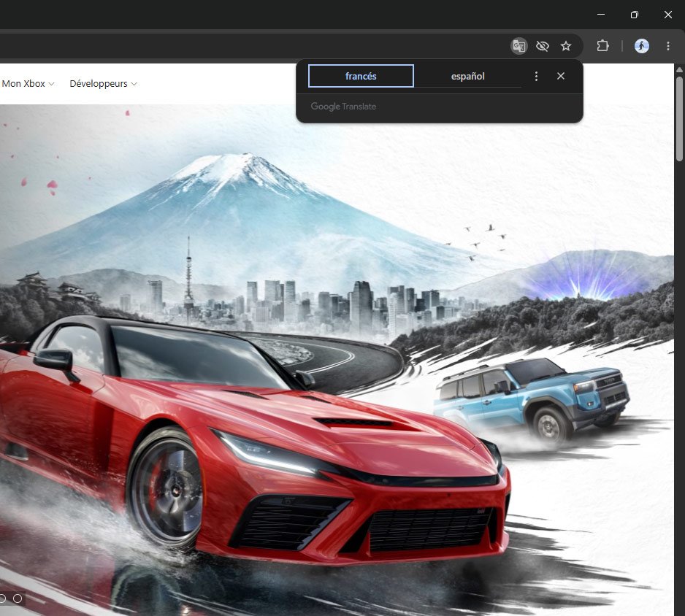This screenshot has width=685, height=616.
Task: Open the Extensions puzzle-piece menu
Action: click(602, 46)
